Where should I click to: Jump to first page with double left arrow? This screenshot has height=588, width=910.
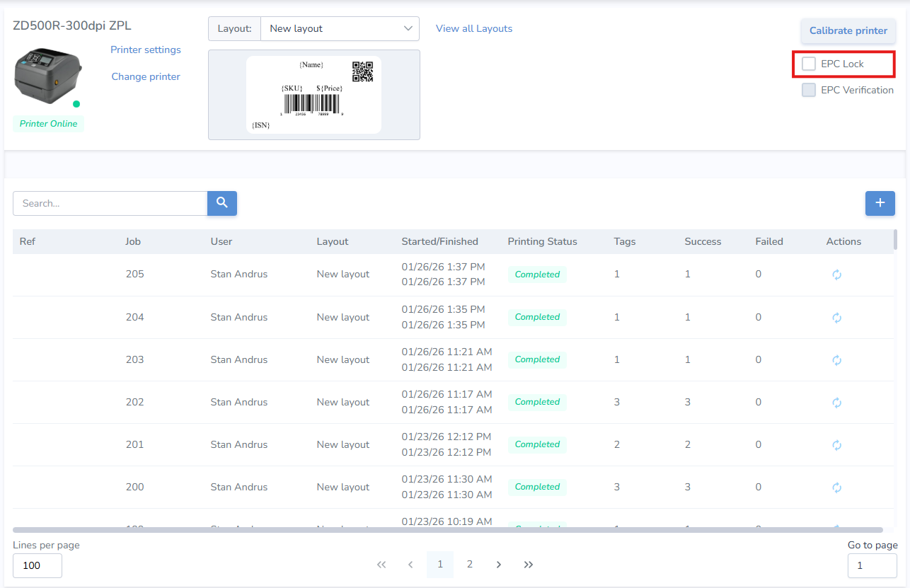(x=381, y=565)
